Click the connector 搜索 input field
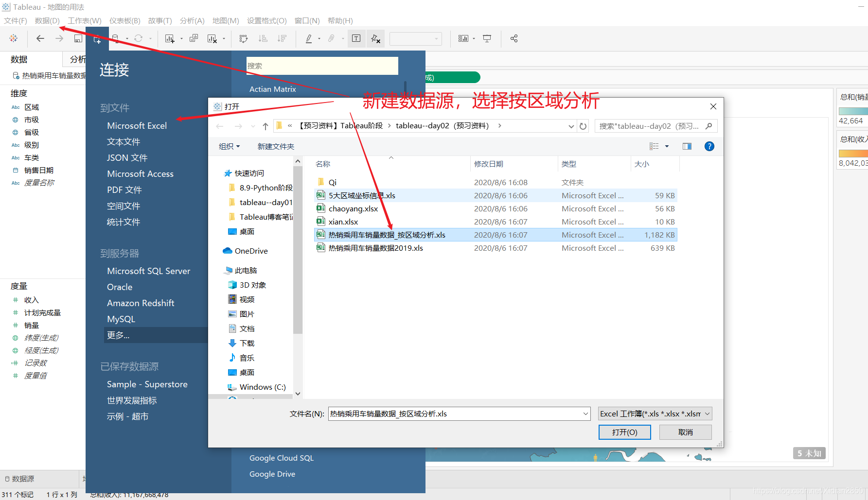Screen dimensions: 868x500 (x=322, y=66)
